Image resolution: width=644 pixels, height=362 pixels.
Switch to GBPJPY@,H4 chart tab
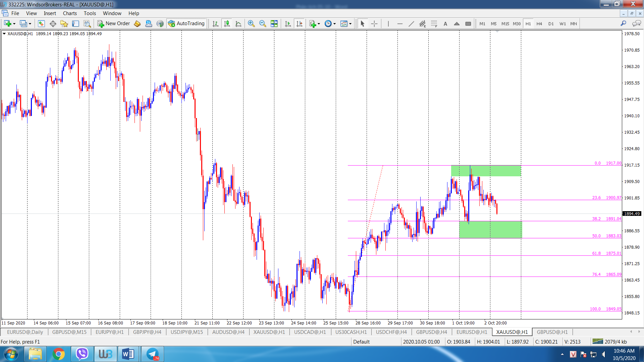[x=147, y=332]
